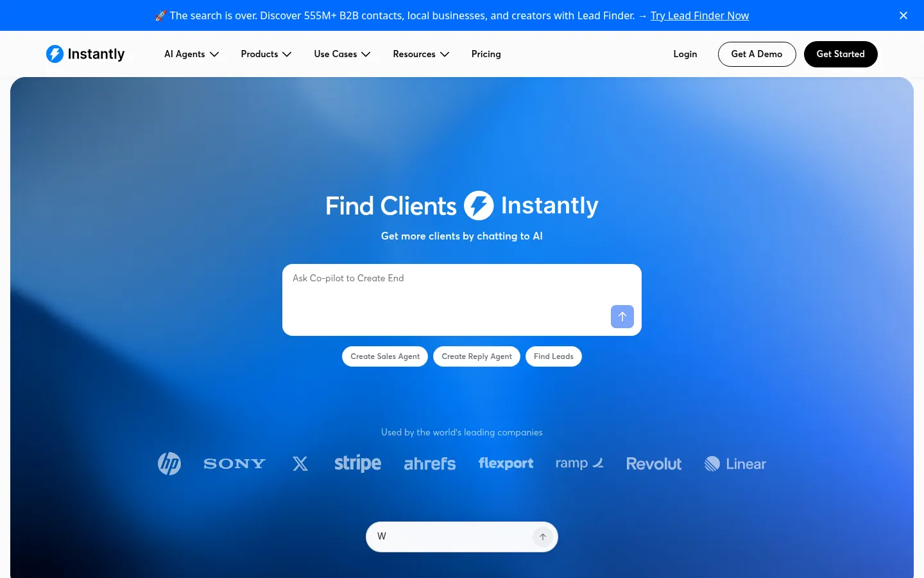Click the Get A Demo button

tap(757, 54)
